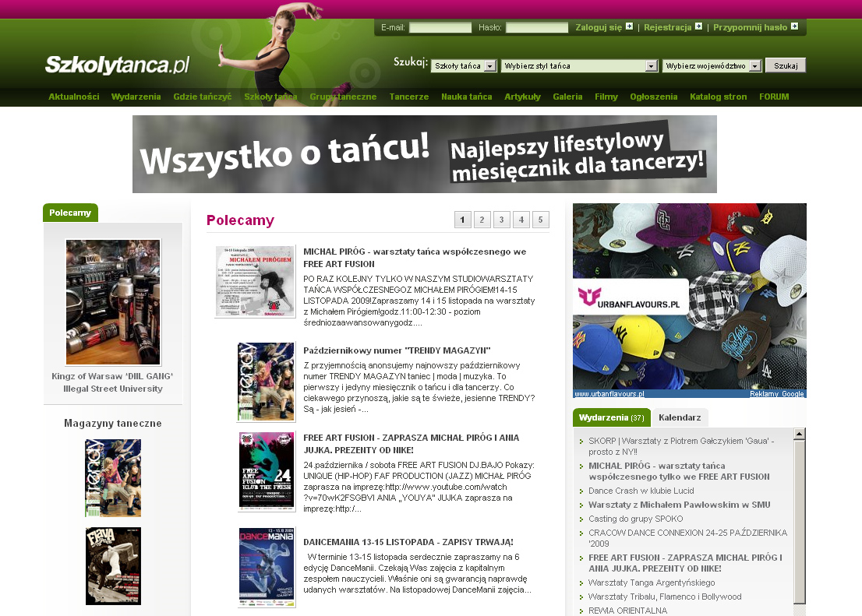Go to Polecamy page 4

pos(521,220)
